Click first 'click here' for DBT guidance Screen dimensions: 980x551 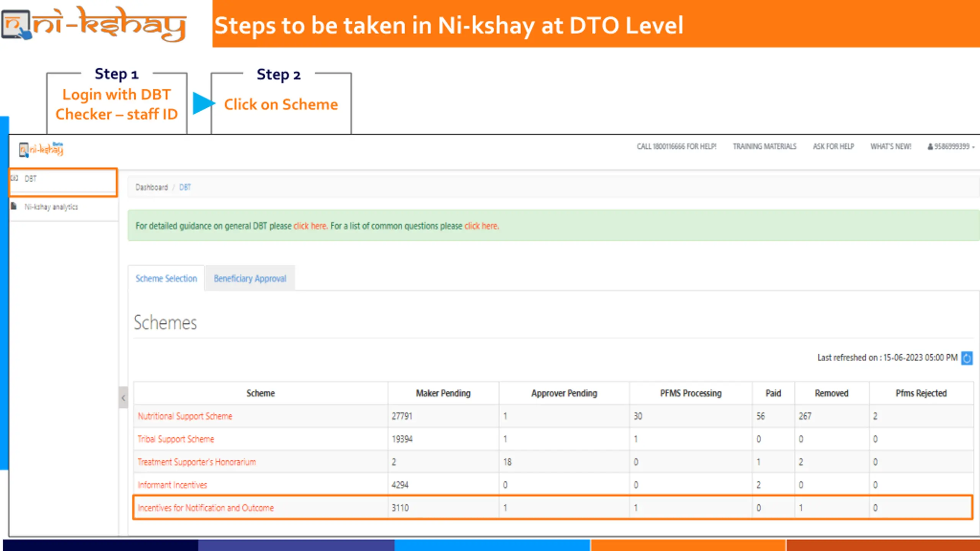pos(310,226)
